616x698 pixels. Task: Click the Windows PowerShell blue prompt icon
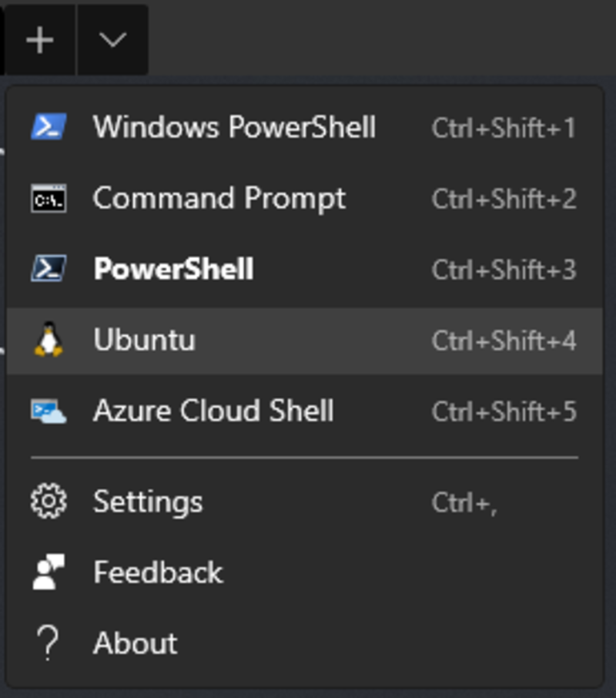[x=49, y=127]
